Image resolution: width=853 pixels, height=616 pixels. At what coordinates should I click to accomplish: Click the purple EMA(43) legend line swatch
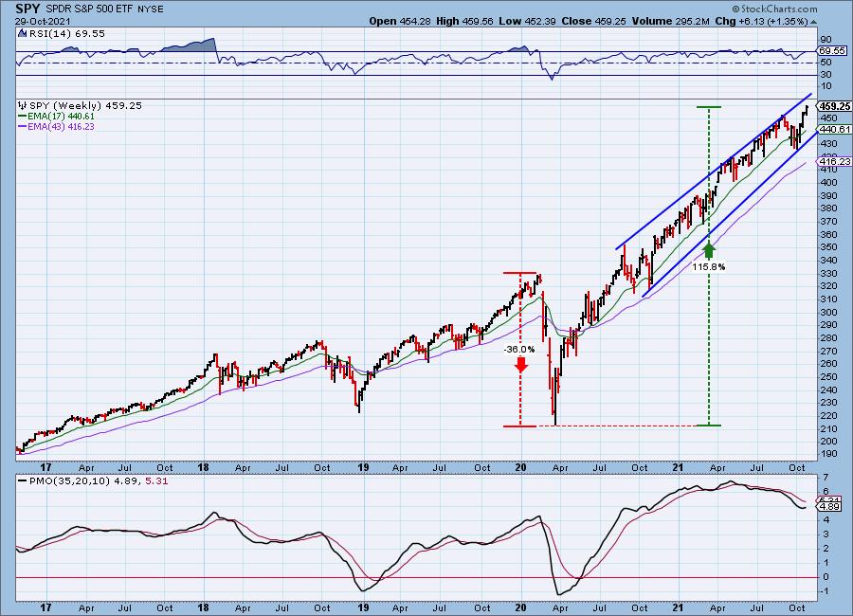pyautogui.click(x=23, y=126)
